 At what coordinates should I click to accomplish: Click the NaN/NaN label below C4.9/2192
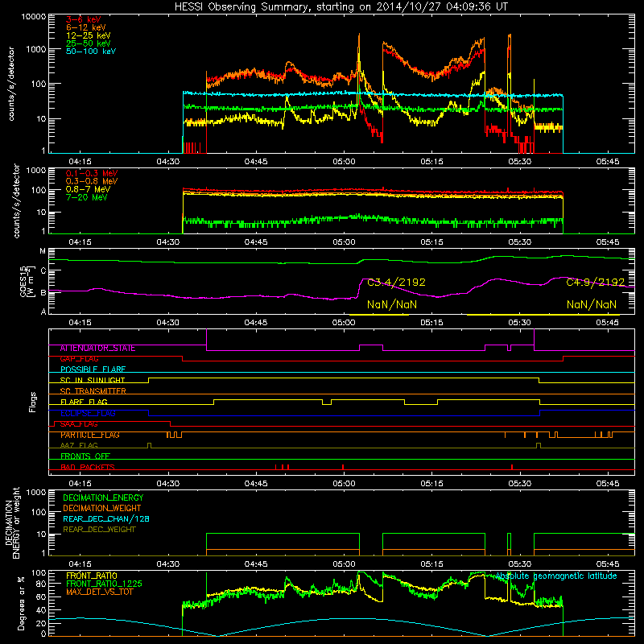(x=592, y=305)
